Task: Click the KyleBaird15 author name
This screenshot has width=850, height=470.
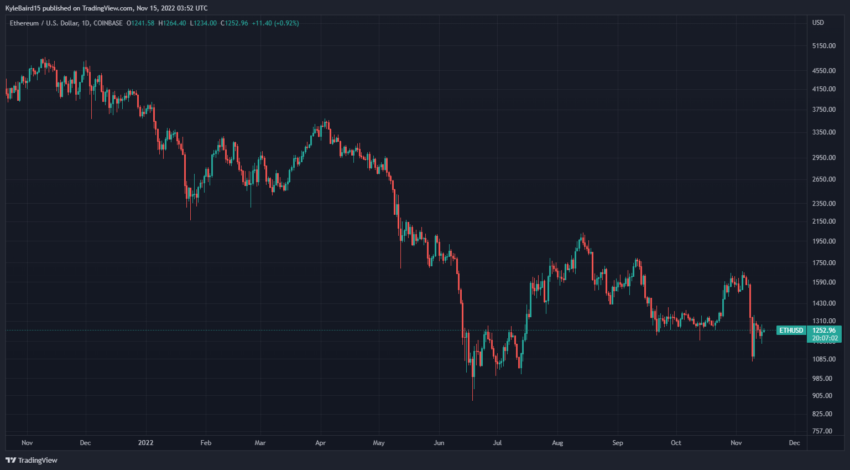Action: tap(23, 8)
